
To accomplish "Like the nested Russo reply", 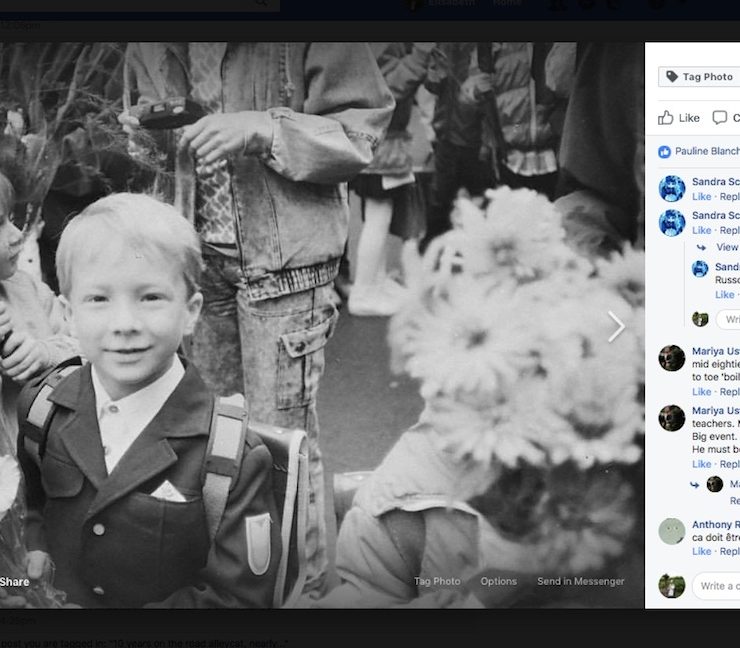I will (724, 295).
